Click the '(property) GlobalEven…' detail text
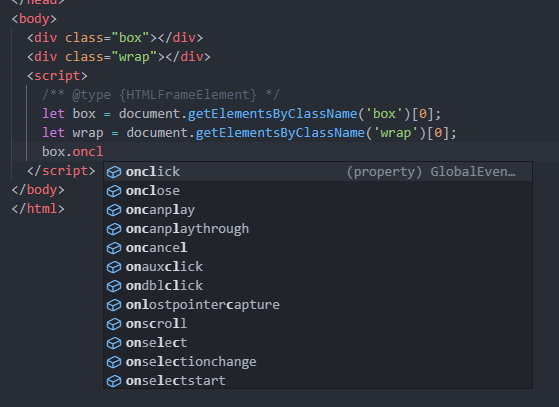 coord(431,172)
